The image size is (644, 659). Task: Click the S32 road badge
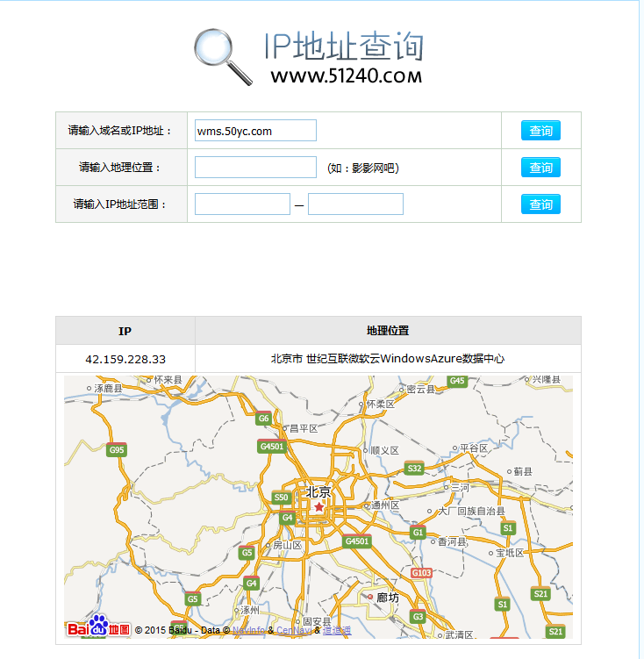[414, 469]
